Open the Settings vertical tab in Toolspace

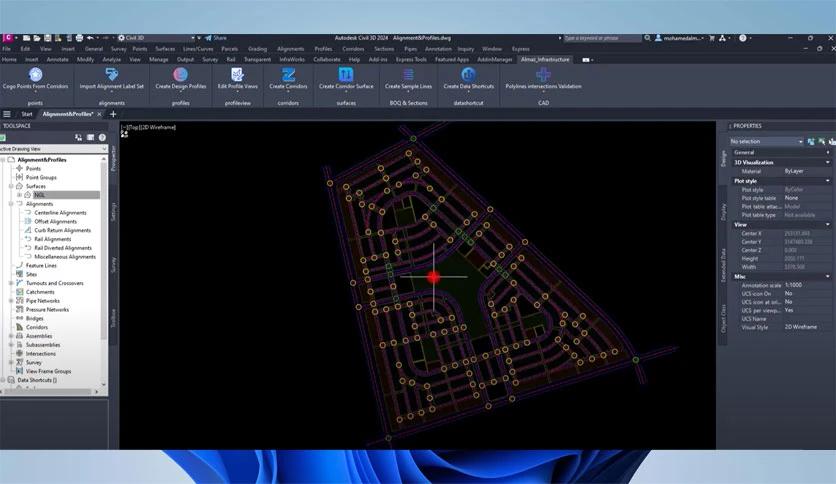[113, 212]
